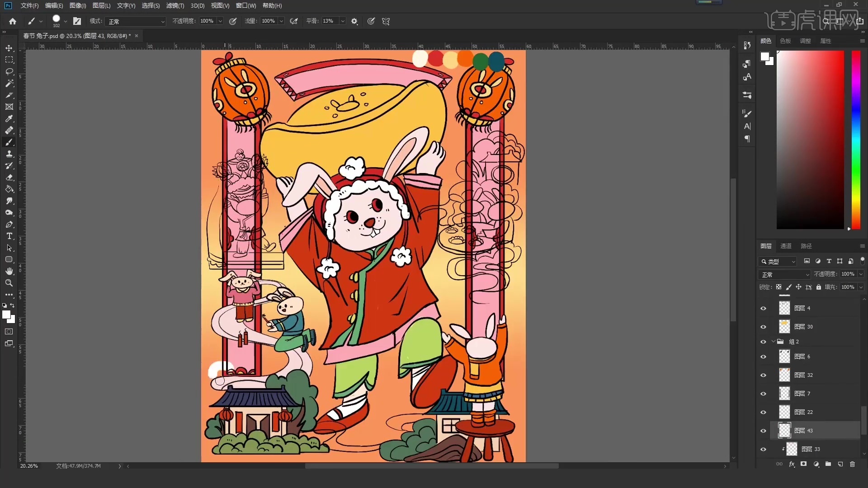The image size is (868, 488).
Task: Toggle symmetry paint butterfly icon
Action: pyautogui.click(x=386, y=21)
